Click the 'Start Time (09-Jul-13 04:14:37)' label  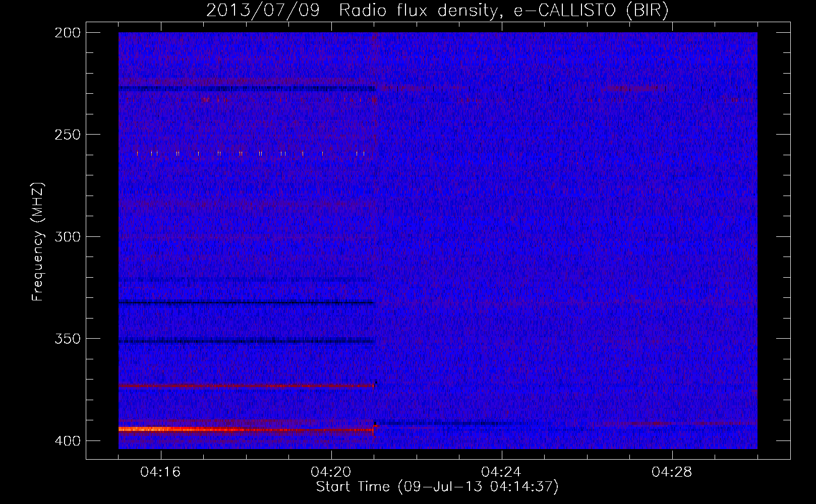point(437,487)
